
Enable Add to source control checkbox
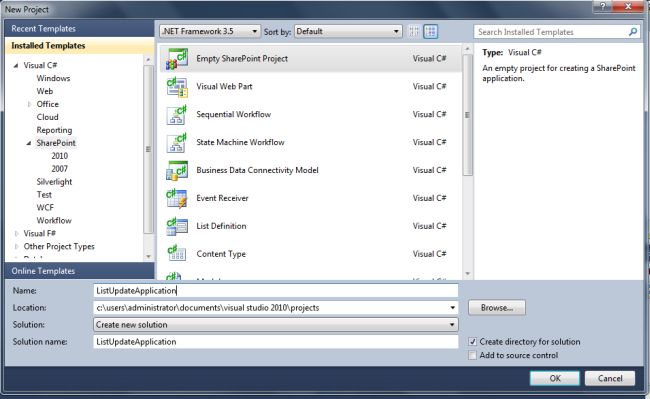point(472,355)
